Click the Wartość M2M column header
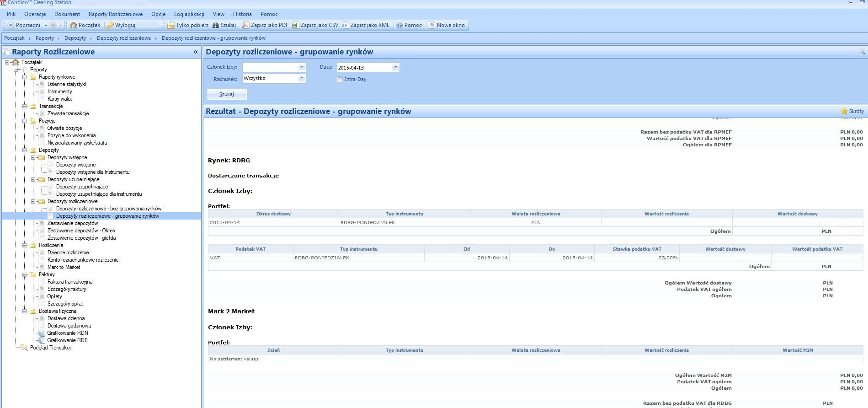 point(798,350)
